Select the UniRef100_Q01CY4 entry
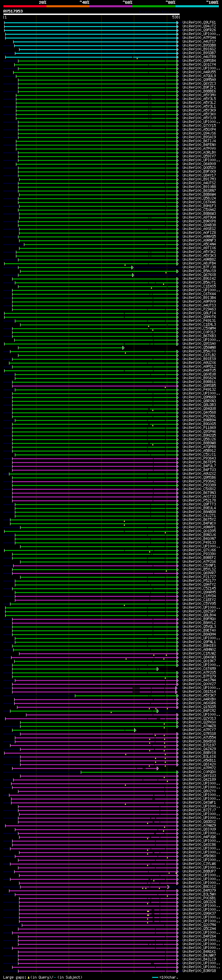The image size is (222, 980). click(199, 64)
